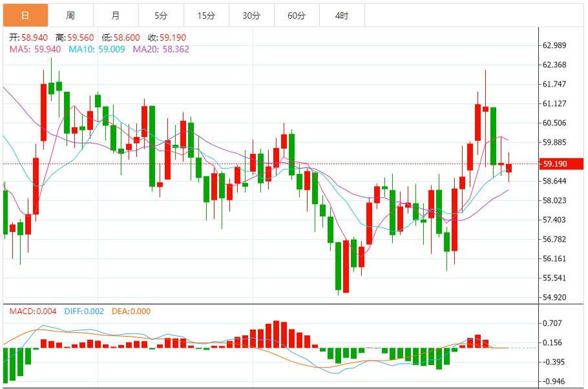Screen dimensions: 588x389
Task: Click the 低:58.600 low price value
Action: click(121, 37)
